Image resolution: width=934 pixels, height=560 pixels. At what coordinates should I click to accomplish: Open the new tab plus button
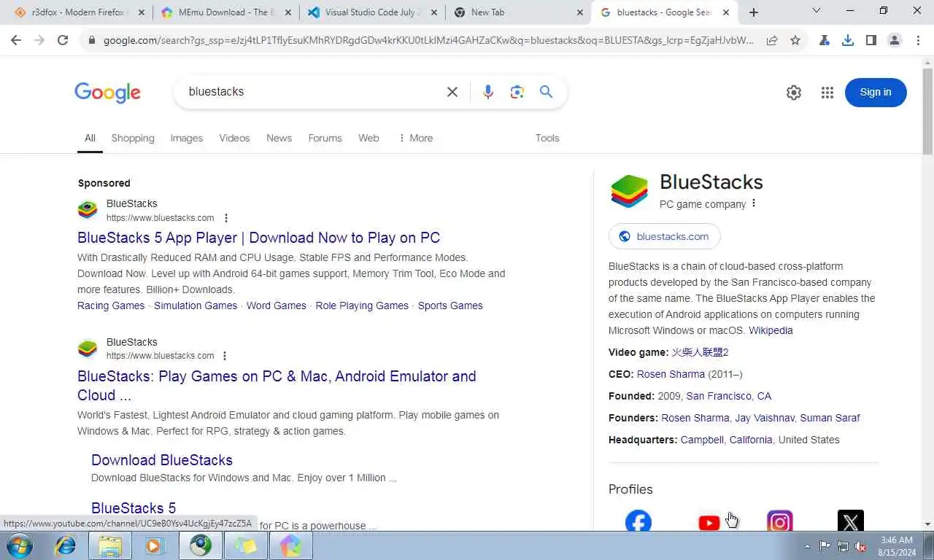[754, 12]
